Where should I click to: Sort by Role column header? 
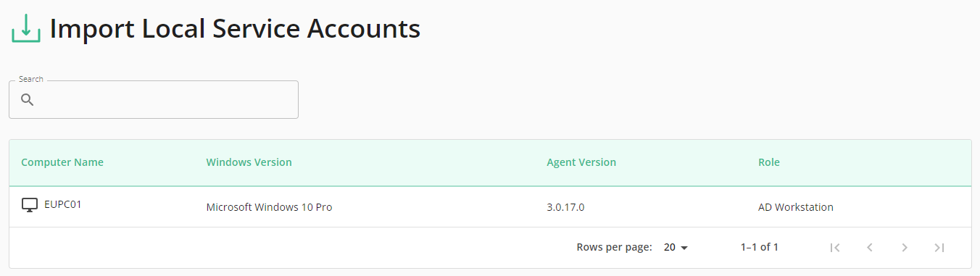pos(769,162)
